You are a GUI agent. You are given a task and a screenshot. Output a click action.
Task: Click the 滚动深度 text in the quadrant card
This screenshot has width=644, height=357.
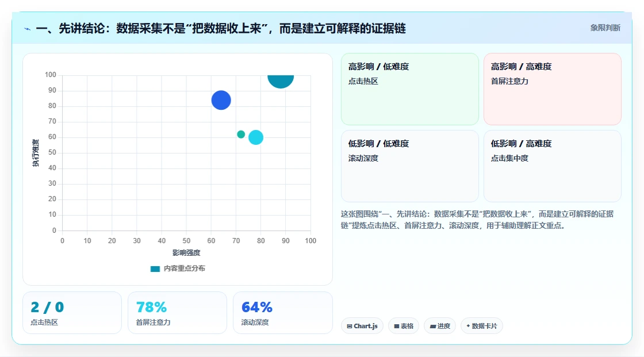pyautogui.click(x=363, y=158)
